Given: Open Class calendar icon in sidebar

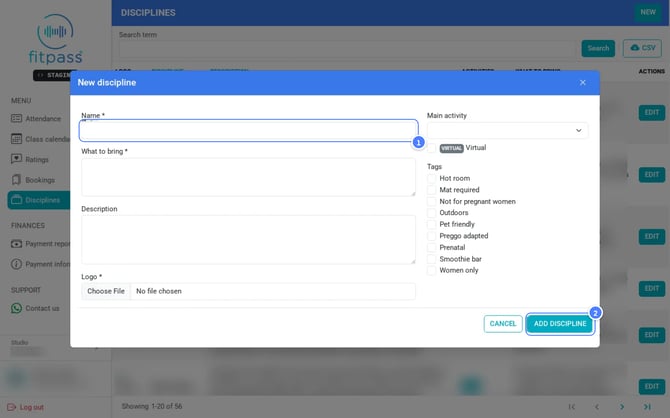Looking at the screenshot, I should 16,139.
